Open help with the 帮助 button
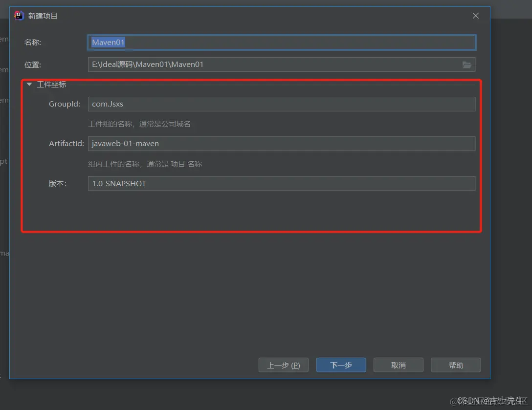Image resolution: width=532 pixels, height=410 pixels. coord(456,365)
